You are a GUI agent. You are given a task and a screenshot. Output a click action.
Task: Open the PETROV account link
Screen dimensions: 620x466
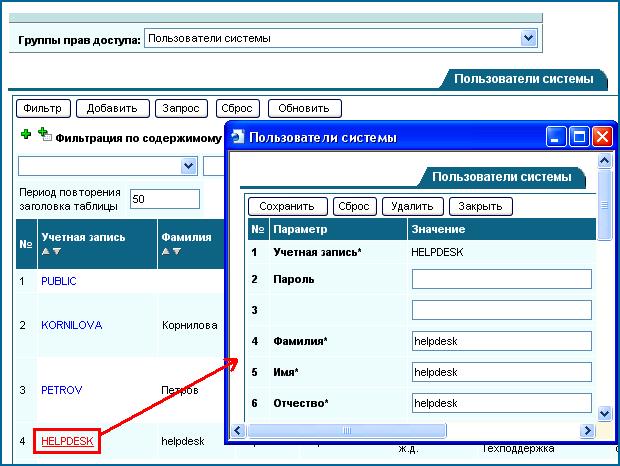62,390
